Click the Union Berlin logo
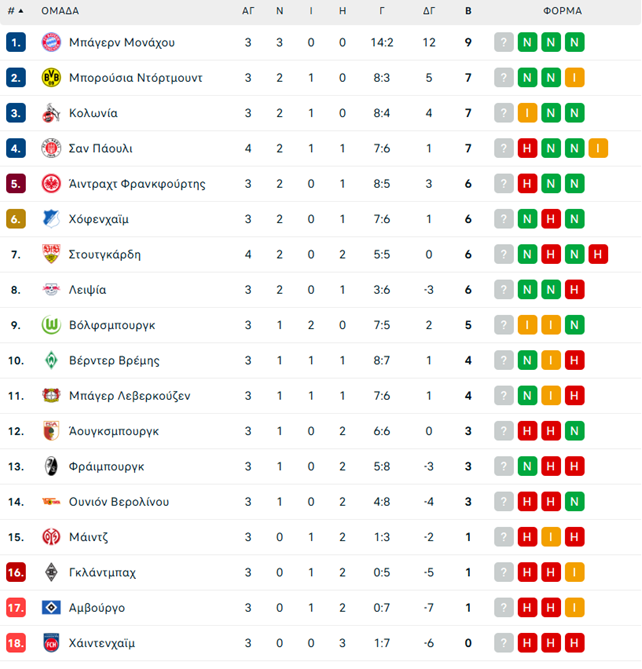The width and height of the screenshot is (642, 669). pyautogui.click(x=51, y=502)
